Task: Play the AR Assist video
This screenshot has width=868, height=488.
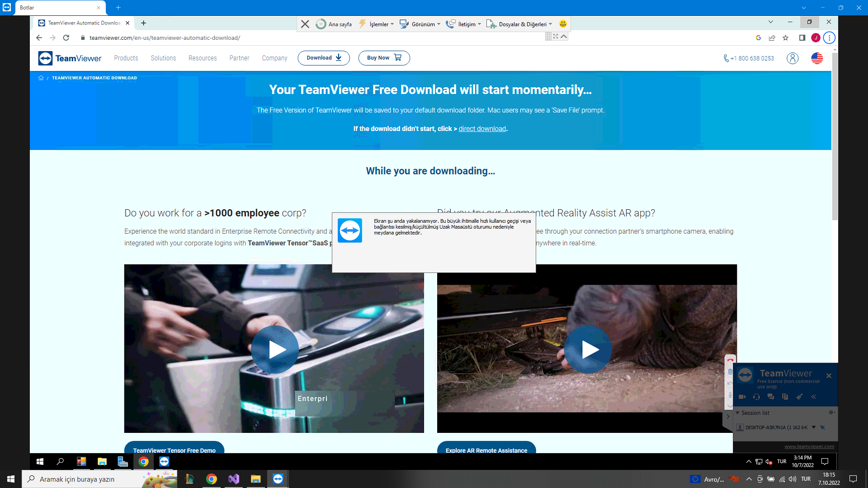Action: 588,349
